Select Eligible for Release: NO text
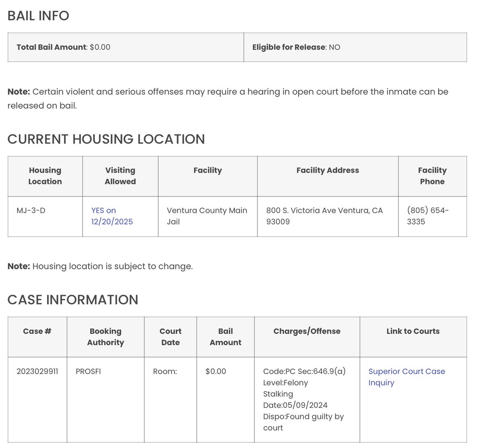Screen dimensions: 483x448 296,47
